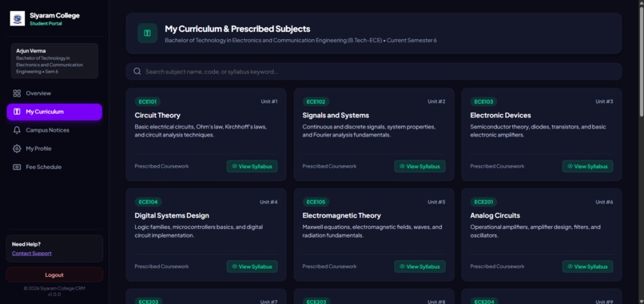Screen dimensions: 644x304
Task: Click the Unit #5 label
Action: (x=436, y=202)
